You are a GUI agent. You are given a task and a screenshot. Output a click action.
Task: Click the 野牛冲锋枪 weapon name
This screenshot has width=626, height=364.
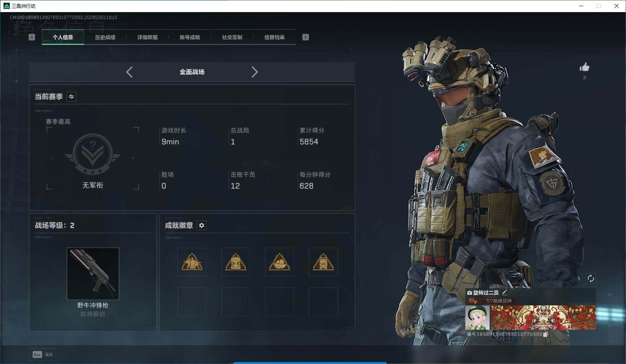(93, 305)
